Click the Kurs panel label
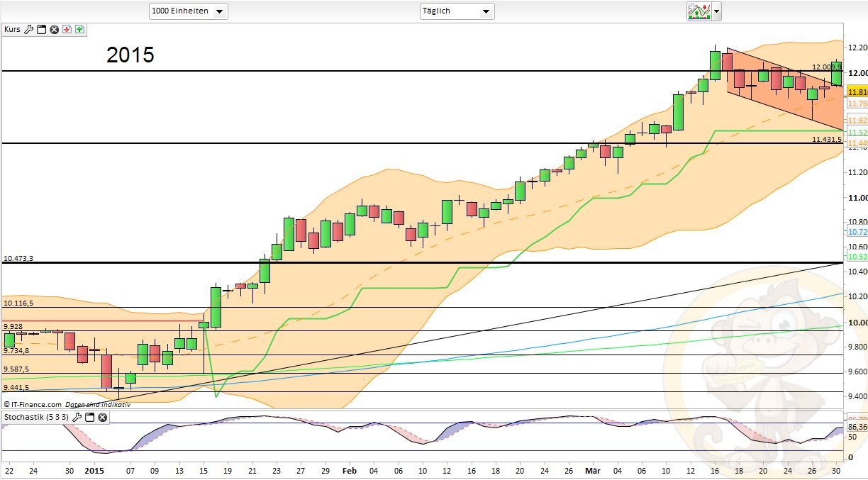Viewport: 868px width, 480px height. 12,30
